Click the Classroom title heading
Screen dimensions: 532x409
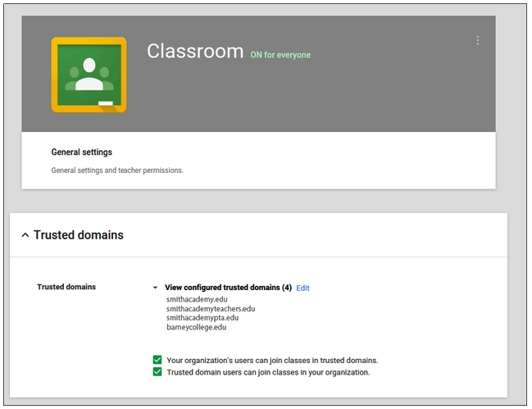(x=195, y=51)
